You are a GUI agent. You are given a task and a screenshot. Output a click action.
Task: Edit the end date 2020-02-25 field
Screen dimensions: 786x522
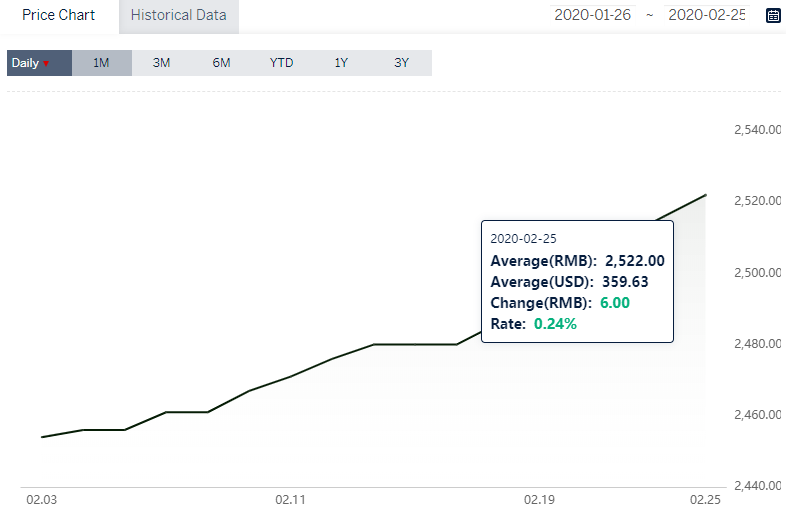707,15
